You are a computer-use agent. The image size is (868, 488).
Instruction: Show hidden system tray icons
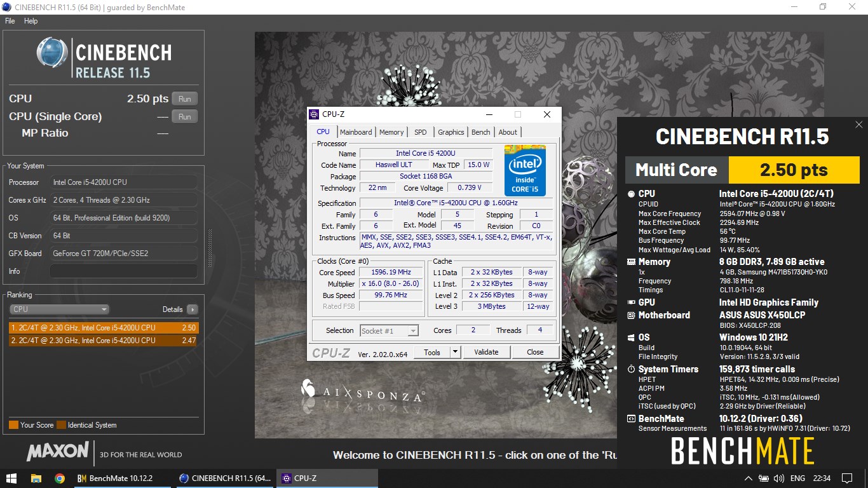tap(748, 478)
